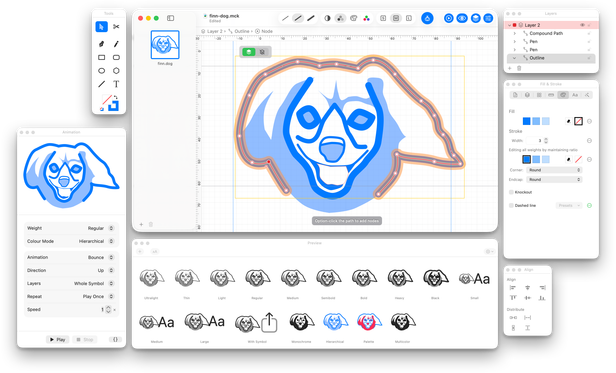Select the Pen tool

pos(101,44)
